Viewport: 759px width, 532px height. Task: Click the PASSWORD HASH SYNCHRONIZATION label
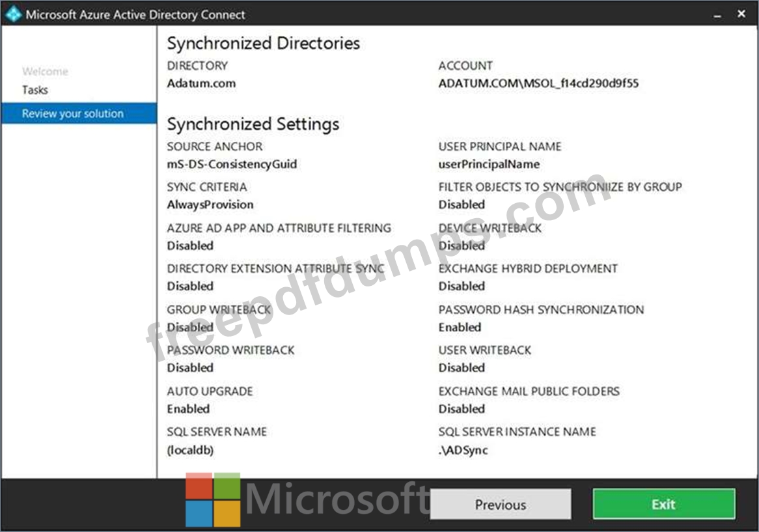click(x=541, y=310)
